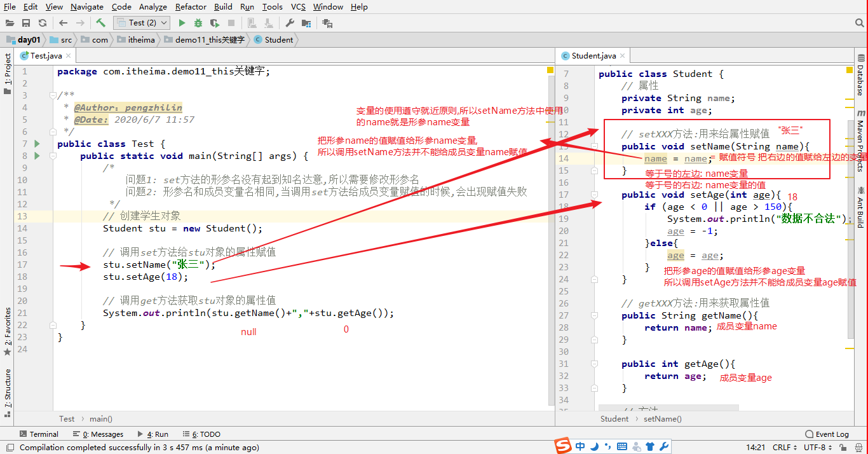
Task: Open the Refactor menu
Action: pyautogui.click(x=191, y=6)
